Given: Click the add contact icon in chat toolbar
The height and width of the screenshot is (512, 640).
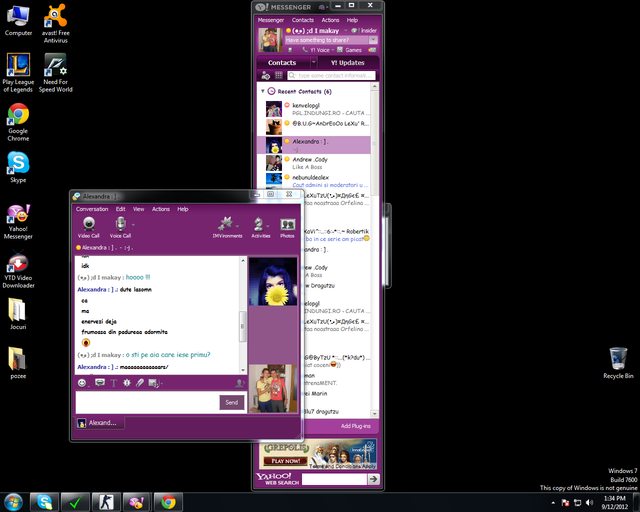Looking at the screenshot, I should point(240,383).
